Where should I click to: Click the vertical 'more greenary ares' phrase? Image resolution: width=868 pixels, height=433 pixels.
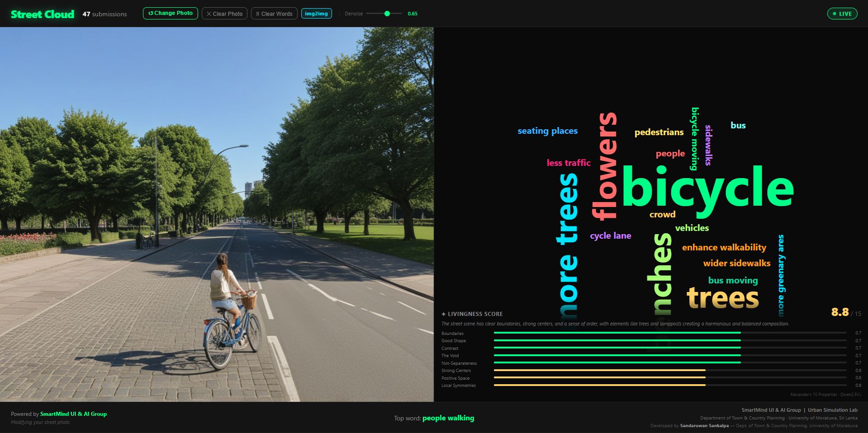pyautogui.click(x=781, y=275)
